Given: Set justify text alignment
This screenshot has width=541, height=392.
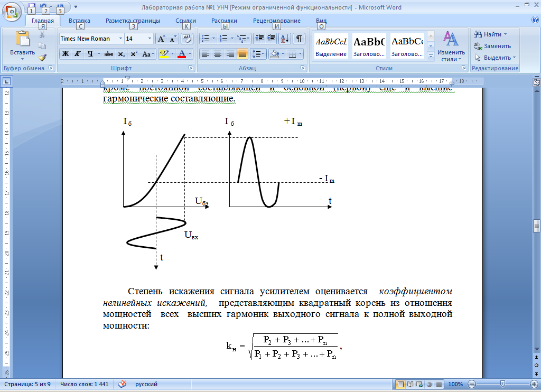Looking at the screenshot, I should pyautogui.click(x=242, y=54).
